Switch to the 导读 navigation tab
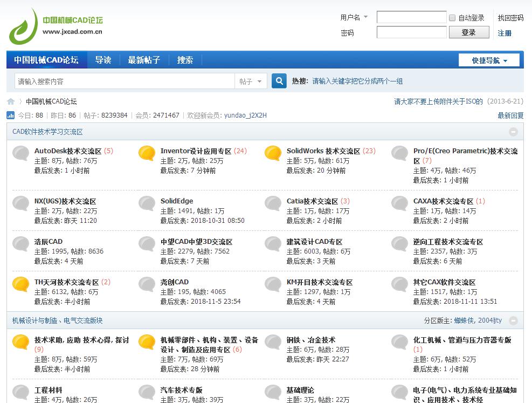532x403 pixels. click(102, 60)
